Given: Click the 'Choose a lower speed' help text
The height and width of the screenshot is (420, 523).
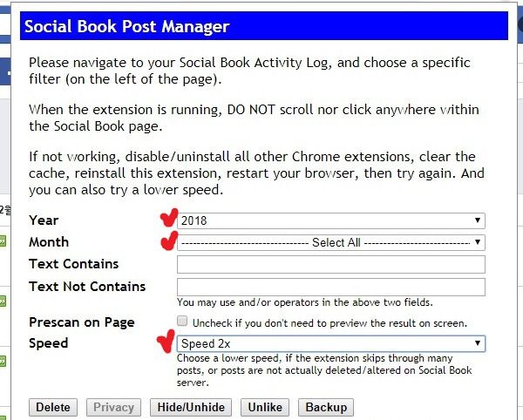Looking at the screenshot, I should 324,370.
